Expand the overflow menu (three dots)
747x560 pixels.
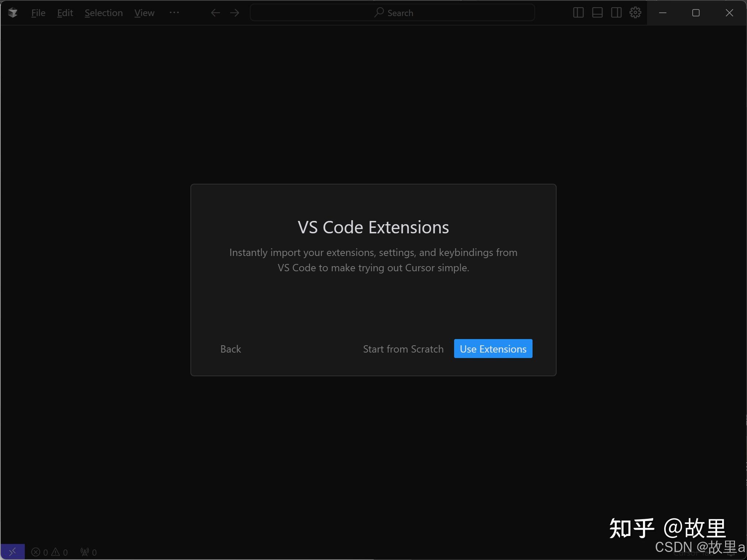tap(174, 12)
